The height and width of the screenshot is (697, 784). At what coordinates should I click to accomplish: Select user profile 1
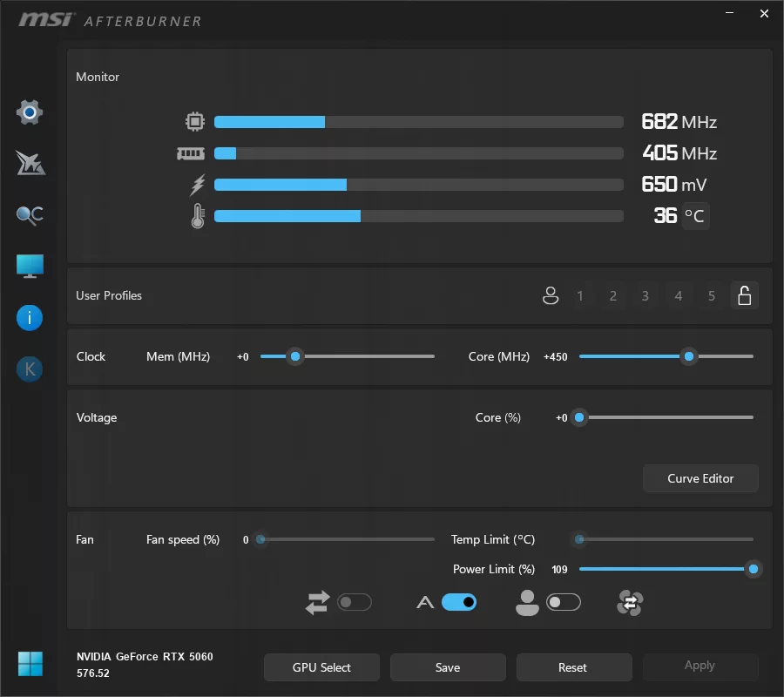point(580,296)
